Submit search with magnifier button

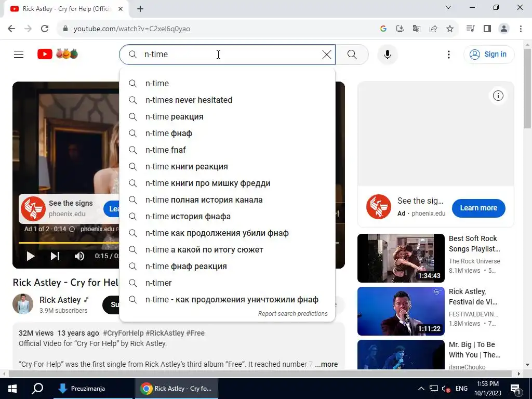[x=352, y=54]
